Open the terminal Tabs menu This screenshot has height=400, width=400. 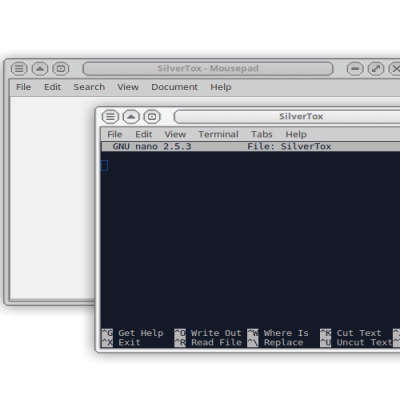coord(262,134)
